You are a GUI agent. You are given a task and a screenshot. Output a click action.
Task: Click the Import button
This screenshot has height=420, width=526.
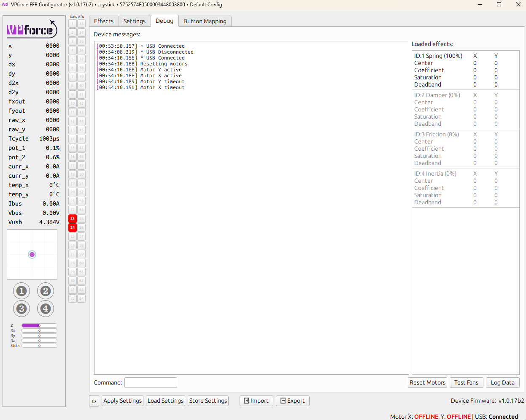(256, 401)
